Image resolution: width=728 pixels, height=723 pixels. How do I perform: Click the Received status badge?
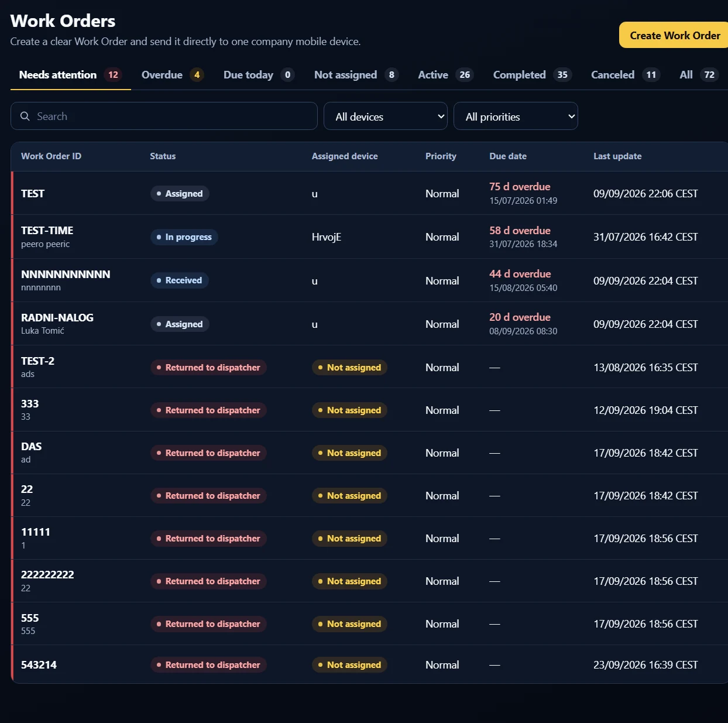click(x=179, y=280)
